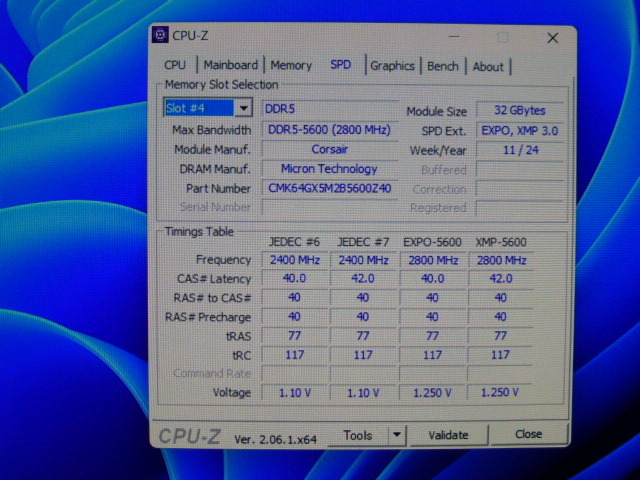Click the version text Ver. 2.06.1.x64

click(x=276, y=440)
